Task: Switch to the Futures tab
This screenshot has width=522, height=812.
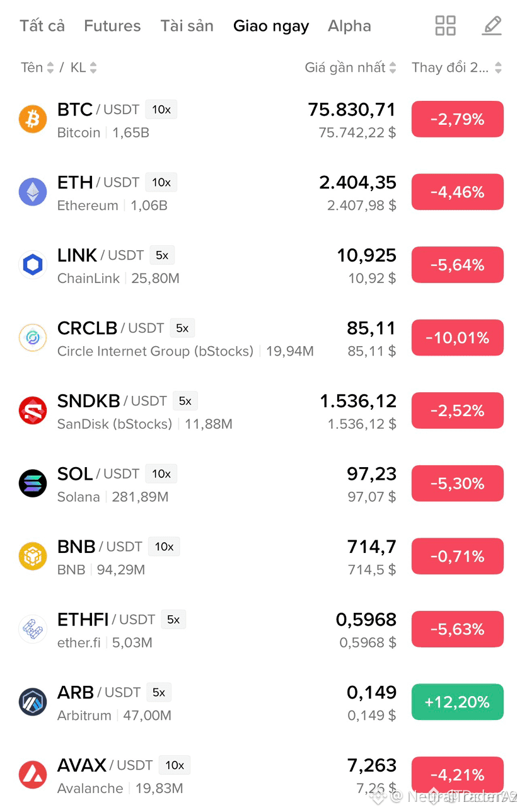Action: pos(112,26)
